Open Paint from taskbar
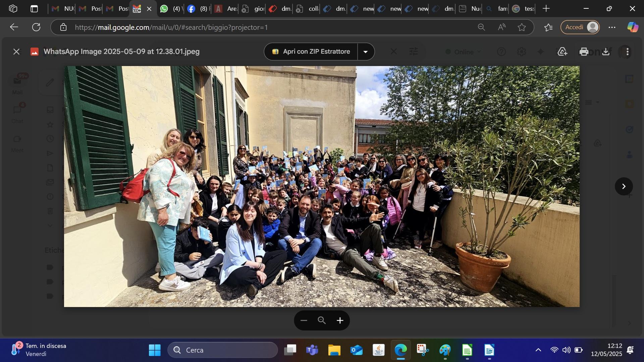Viewport: 644px width, 362px height. (445, 350)
